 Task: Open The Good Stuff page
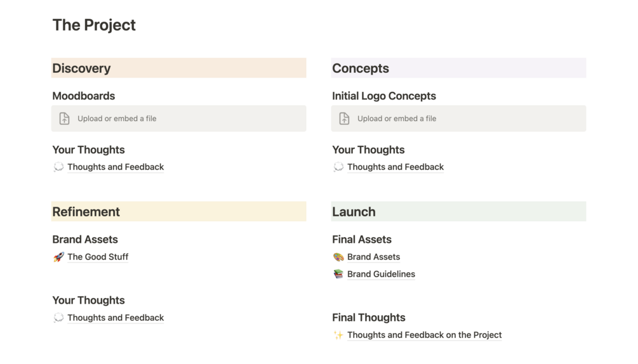click(98, 257)
